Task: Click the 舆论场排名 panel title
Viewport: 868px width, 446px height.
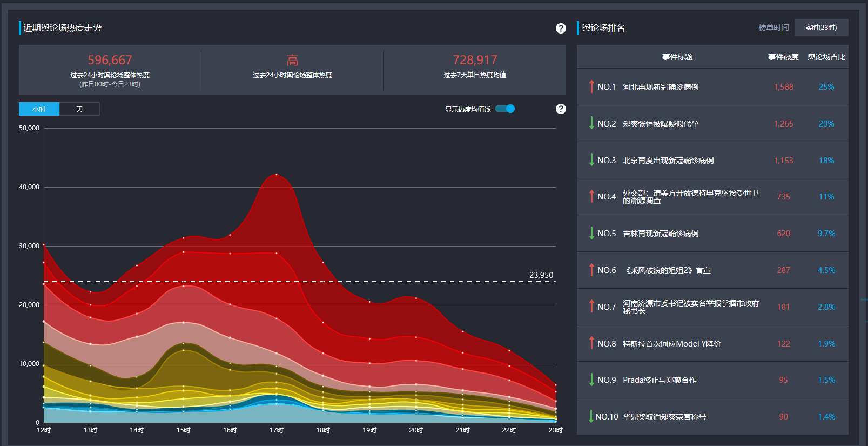Action: (x=603, y=28)
